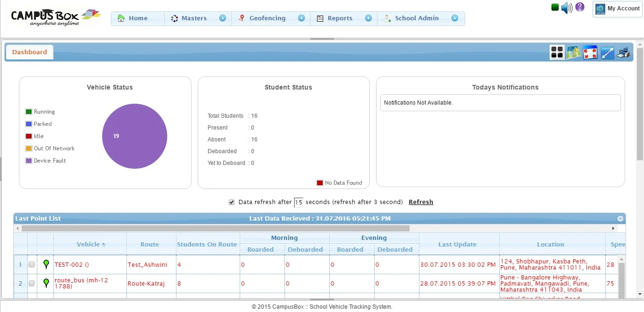Click the green Running legend swatch
The height and width of the screenshot is (312, 644).
29,112
